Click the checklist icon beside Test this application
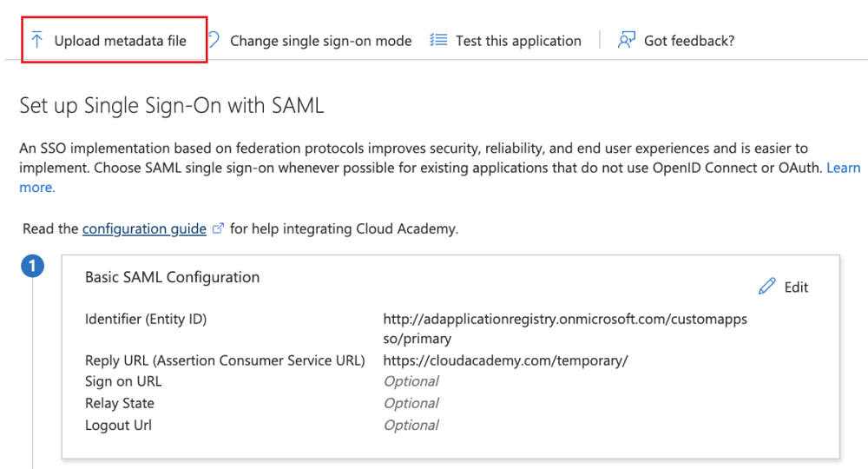The height and width of the screenshot is (469, 868). click(x=438, y=40)
